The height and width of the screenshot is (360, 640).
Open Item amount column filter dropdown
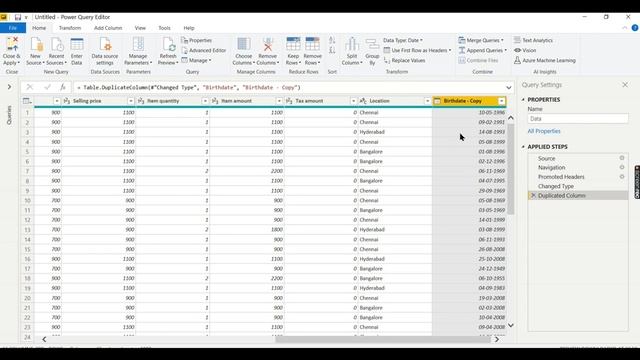[279, 101]
